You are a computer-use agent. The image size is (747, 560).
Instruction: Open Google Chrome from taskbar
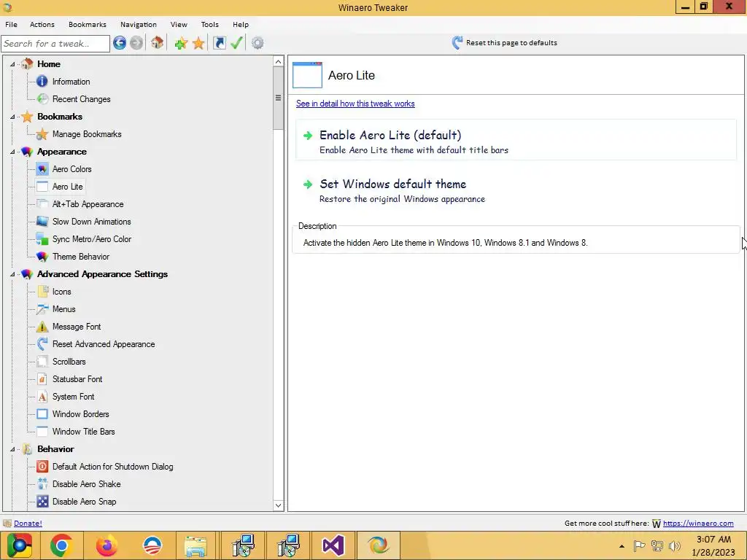61,545
